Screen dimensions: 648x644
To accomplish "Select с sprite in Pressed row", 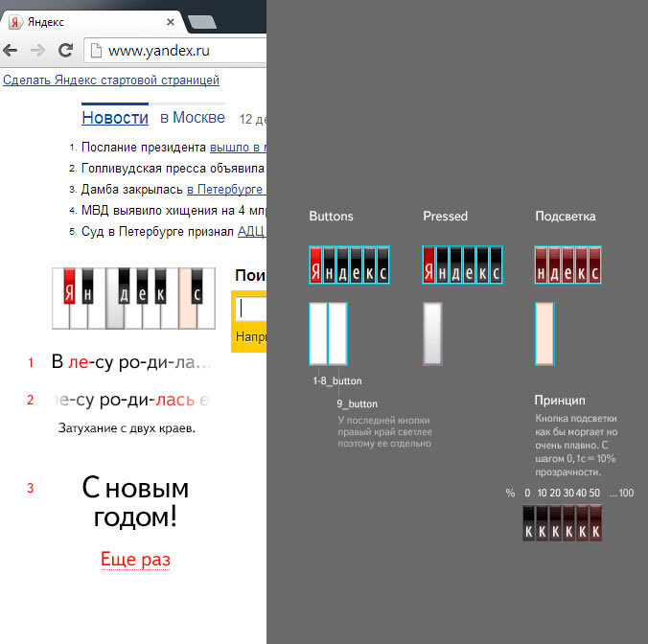I will pos(496,264).
